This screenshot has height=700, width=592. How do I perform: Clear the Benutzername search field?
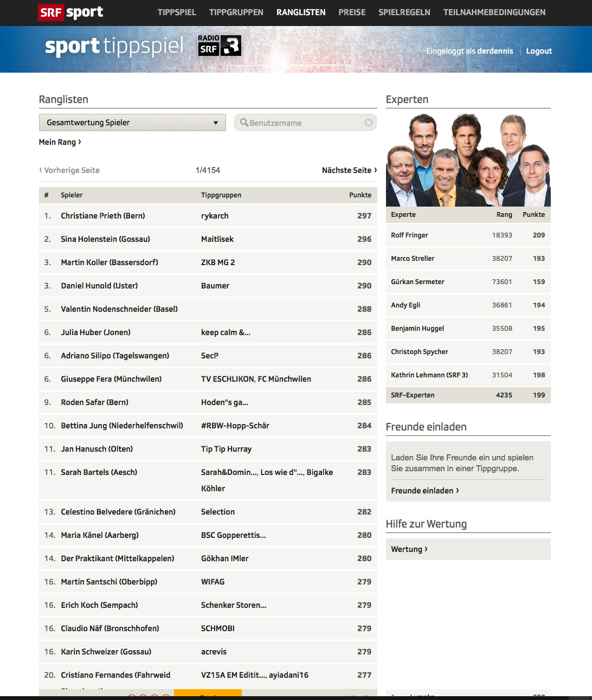tap(369, 123)
